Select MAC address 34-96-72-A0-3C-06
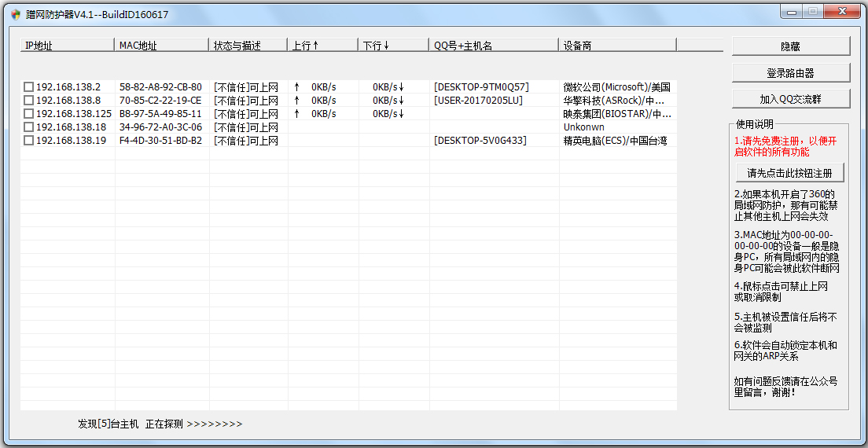The width and height of the screenshot is (868, 448). click(160, 127)
